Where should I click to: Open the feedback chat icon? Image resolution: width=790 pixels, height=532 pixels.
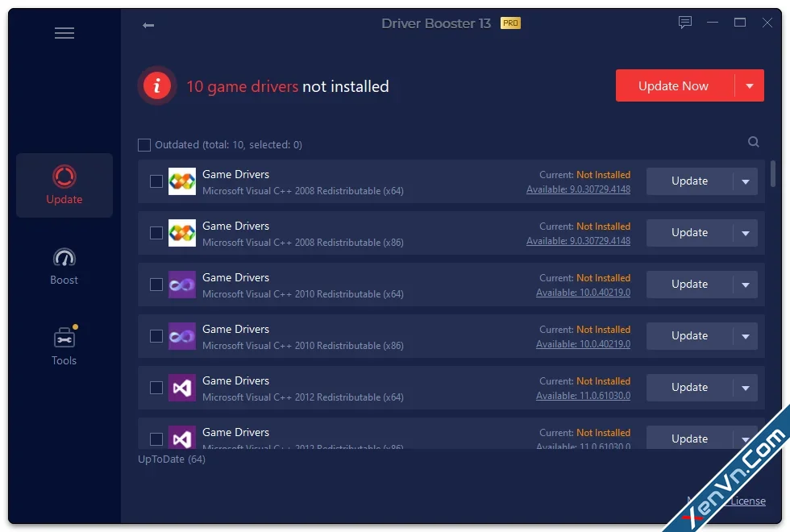pyautogui.click(x=684, y=23)
